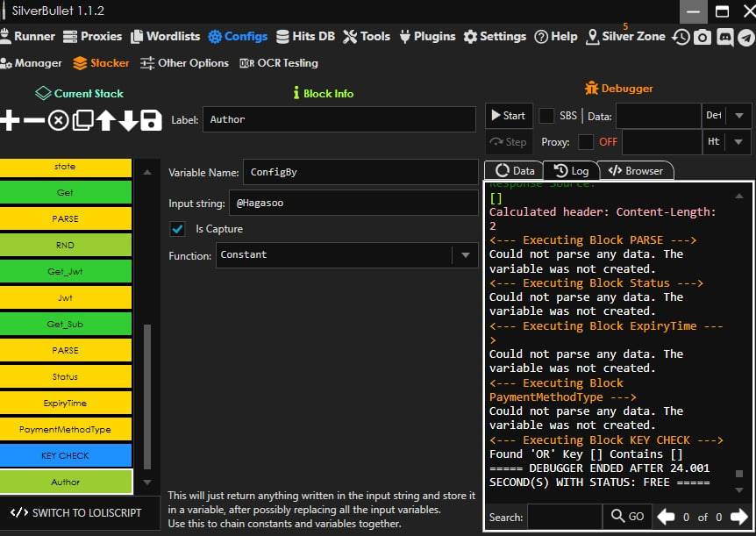Click the add block plus icon
This screenshot has height=536, width=756.
(10, 120)
